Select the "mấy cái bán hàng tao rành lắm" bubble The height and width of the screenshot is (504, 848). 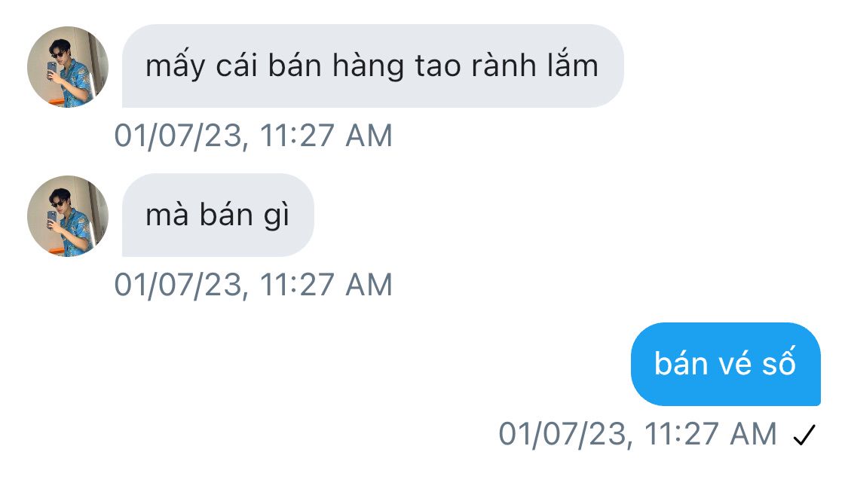tap(372, 66)
